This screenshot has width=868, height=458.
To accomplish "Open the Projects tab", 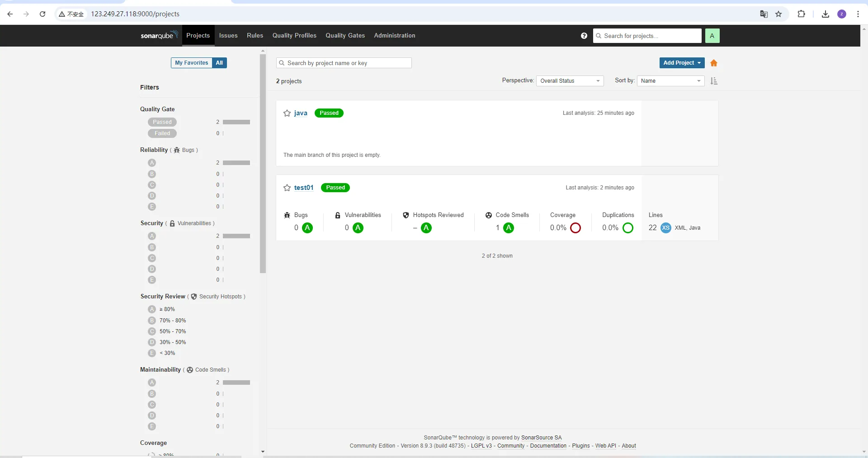I will 198,36.
